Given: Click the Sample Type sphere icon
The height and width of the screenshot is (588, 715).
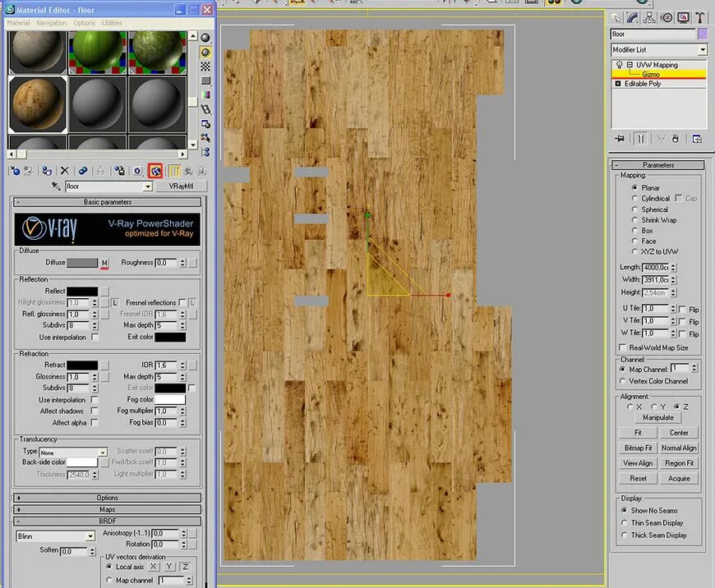Looking at the screenshot, I should (x=205, y=38).
